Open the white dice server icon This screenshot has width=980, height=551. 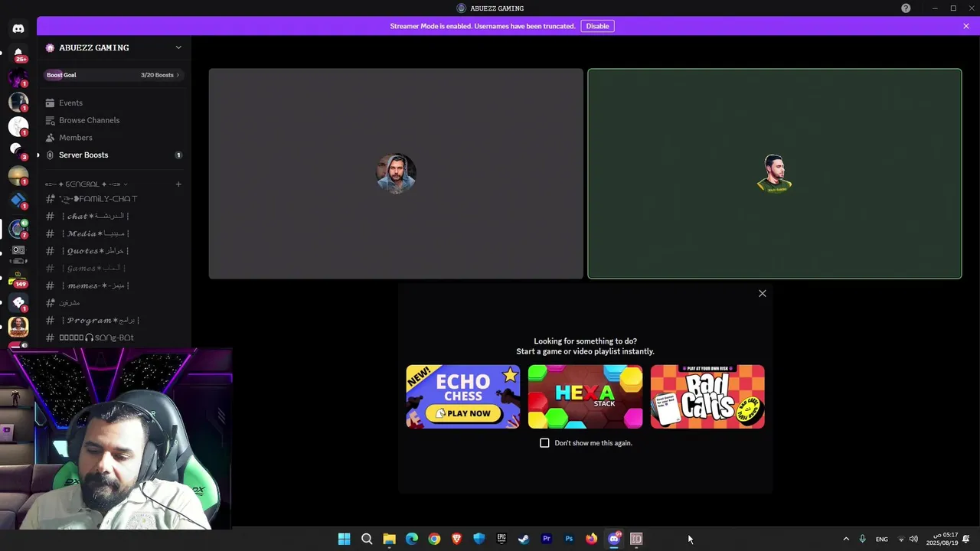pyautogui.click(x=18, y=302)
